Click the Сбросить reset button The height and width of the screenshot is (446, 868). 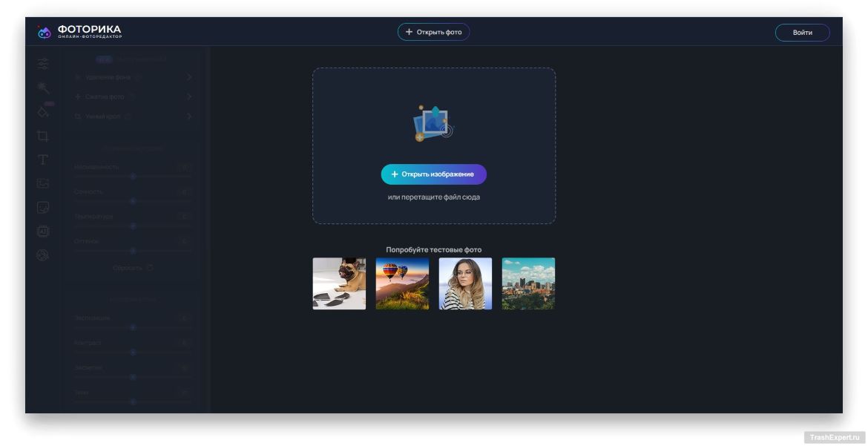(133, 268)
